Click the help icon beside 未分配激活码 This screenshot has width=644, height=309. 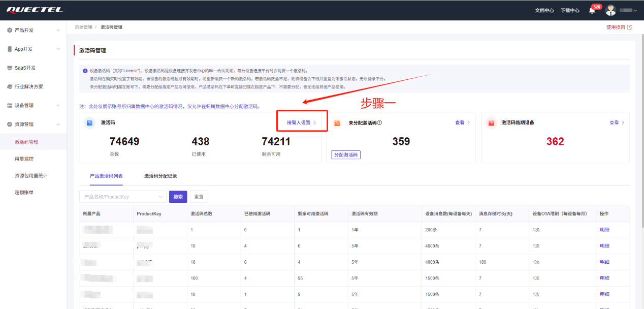point(379,123)
